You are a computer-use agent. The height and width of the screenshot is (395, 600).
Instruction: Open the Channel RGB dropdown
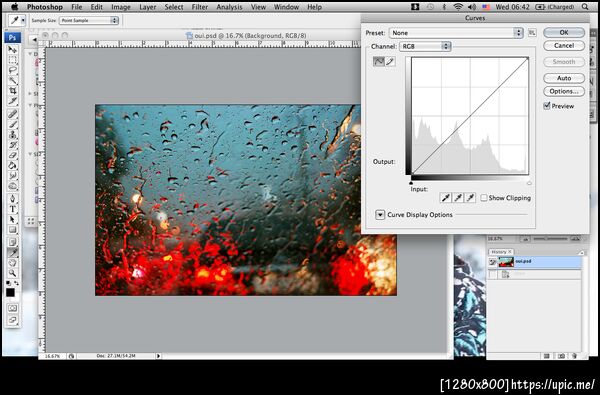(425, 46)
